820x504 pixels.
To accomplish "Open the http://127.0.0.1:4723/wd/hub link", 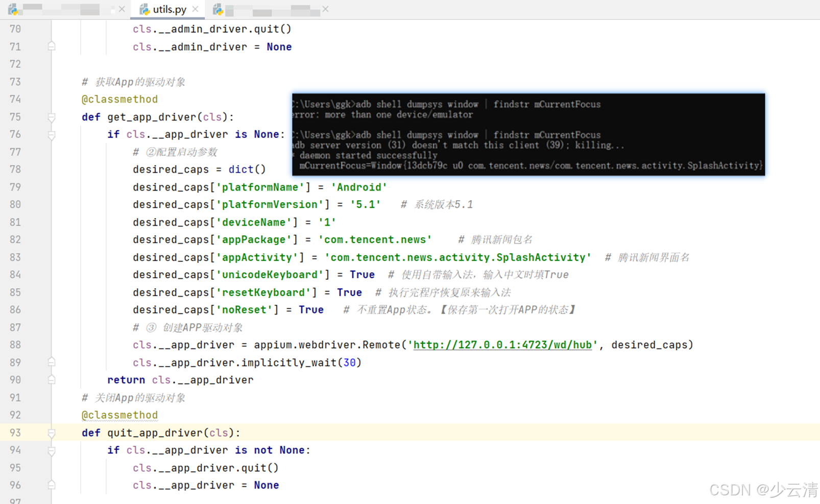I will pyautogui.click(x=502, y=345).
